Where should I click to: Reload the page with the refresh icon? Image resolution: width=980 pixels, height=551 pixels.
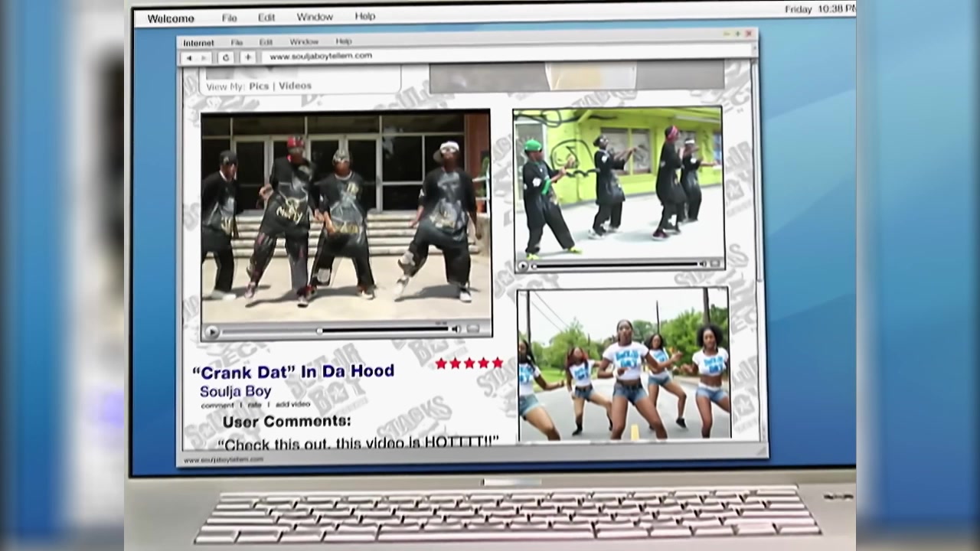226,58
